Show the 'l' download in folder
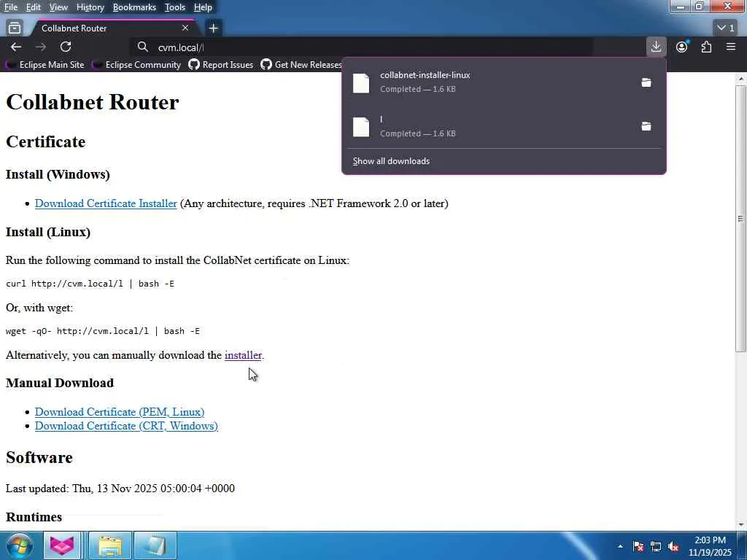 (646, 126)
